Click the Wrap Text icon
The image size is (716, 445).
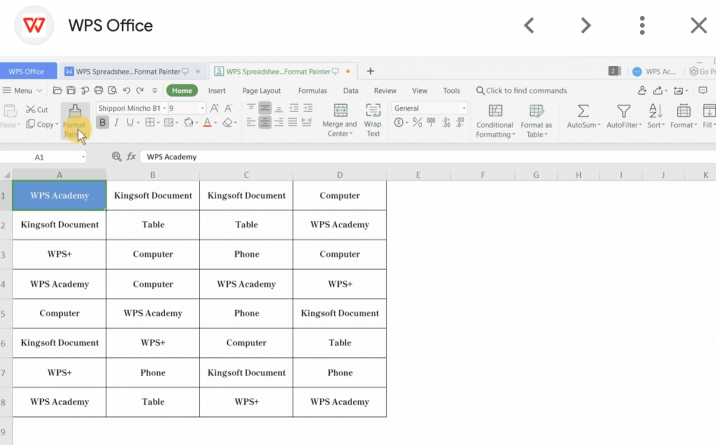[373, 111]
